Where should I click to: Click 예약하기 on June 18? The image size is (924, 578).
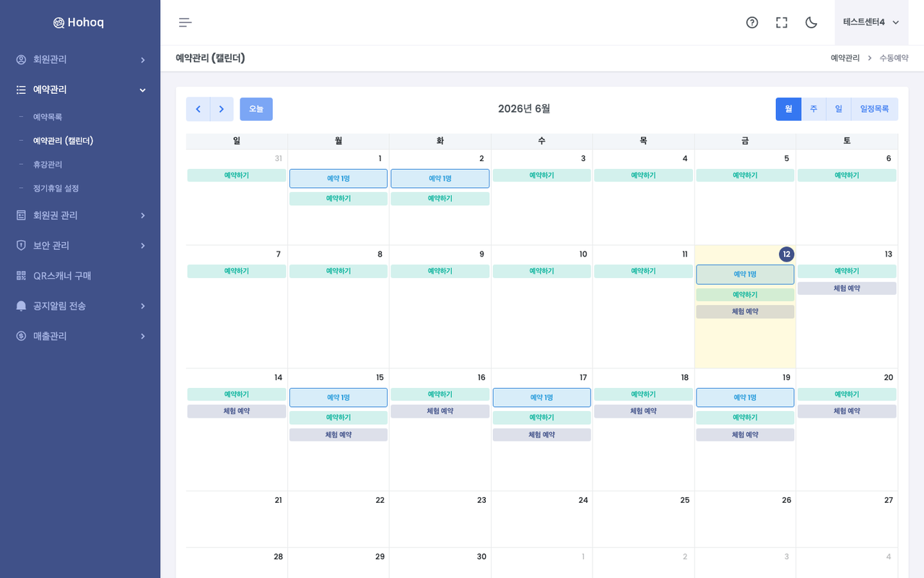643,394
